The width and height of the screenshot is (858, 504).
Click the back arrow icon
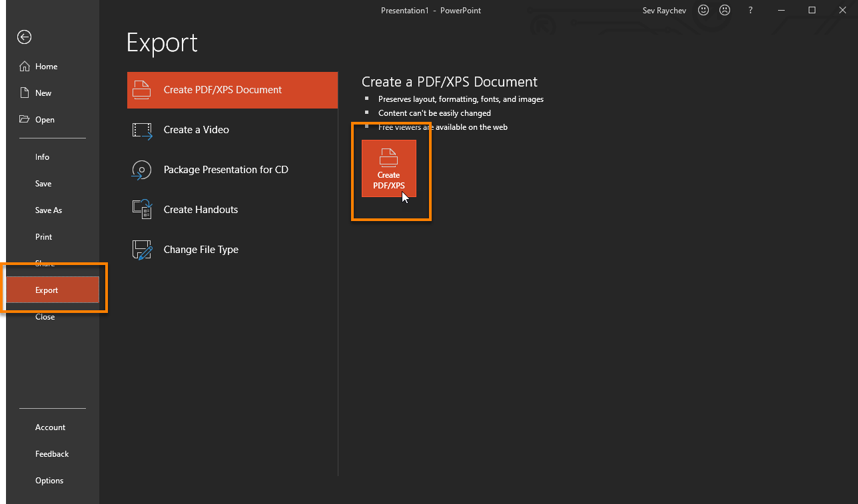tap(25, 37)
